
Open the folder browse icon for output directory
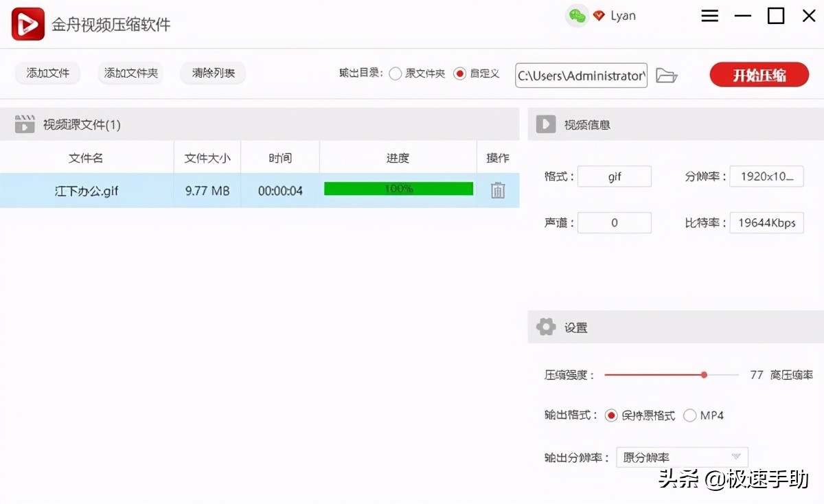[x=667, y=76]
